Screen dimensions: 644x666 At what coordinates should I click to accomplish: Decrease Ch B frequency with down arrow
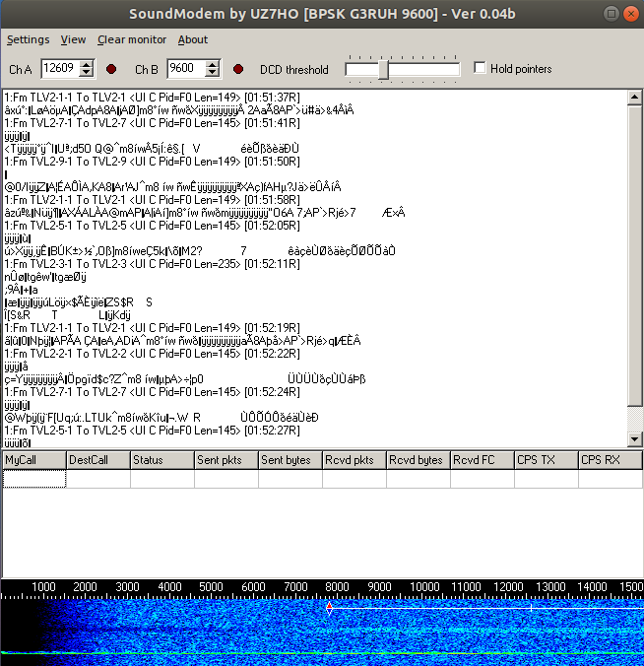pyautogui.click(x=212, y=73)
